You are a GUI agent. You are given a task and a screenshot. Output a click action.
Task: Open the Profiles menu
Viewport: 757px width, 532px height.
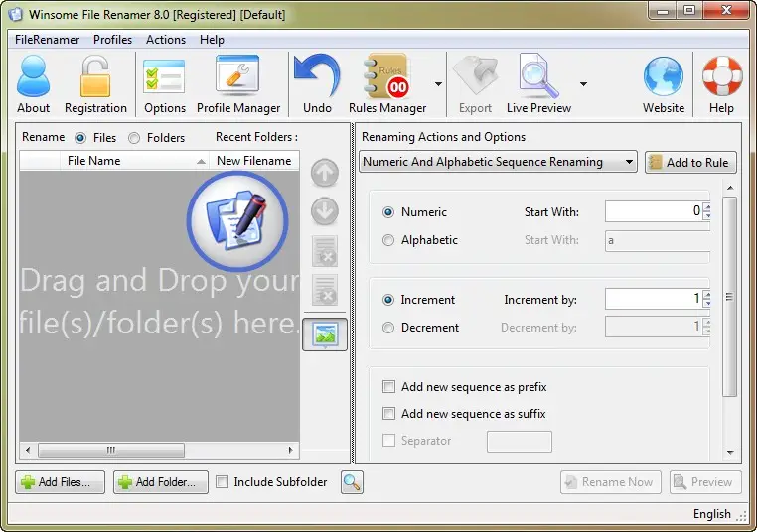pos(112,40)
